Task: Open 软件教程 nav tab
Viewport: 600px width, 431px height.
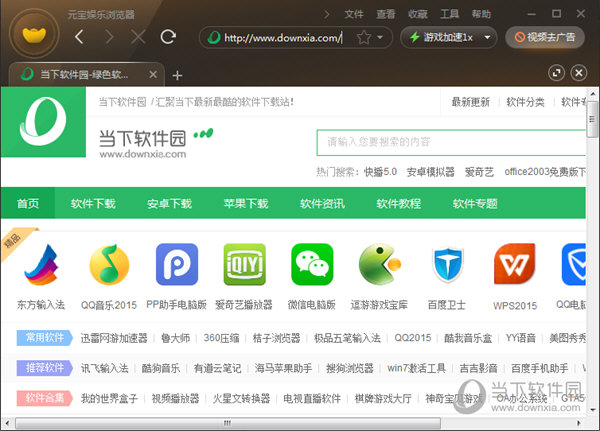Action: [x=398, y=203]
